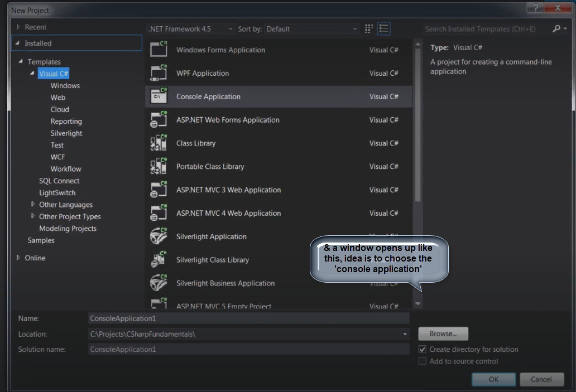Viewport: 576px width, 392px height.
Task: Expand the Online section
Action: pos(18,258)
